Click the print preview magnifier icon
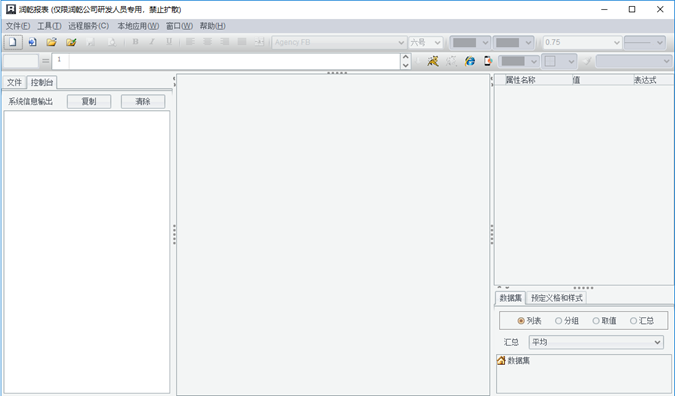 point(111,42)
